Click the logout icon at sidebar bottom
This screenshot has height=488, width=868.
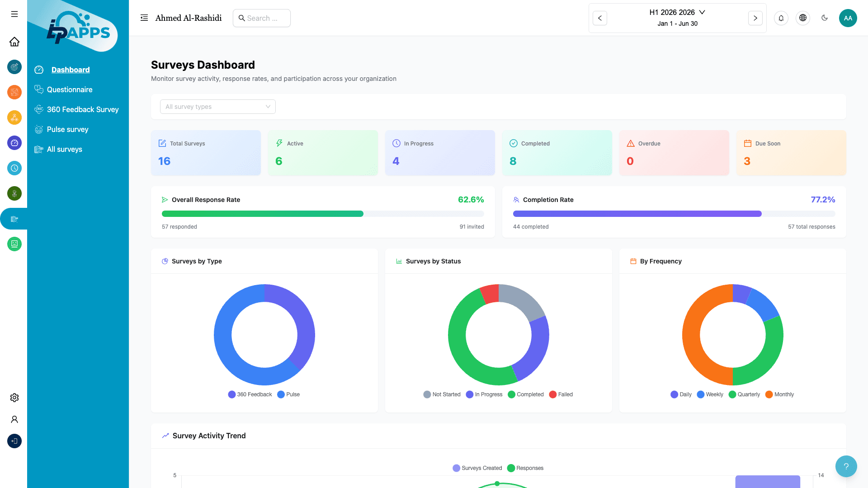tap(14, 441)
